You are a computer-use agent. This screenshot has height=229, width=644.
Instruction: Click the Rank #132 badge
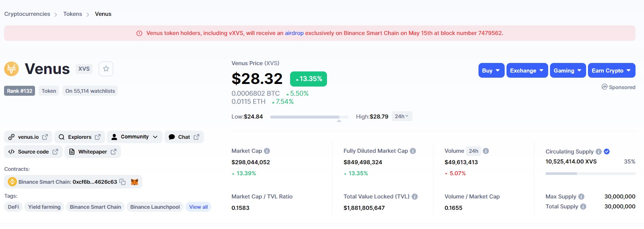coord(20,91)
